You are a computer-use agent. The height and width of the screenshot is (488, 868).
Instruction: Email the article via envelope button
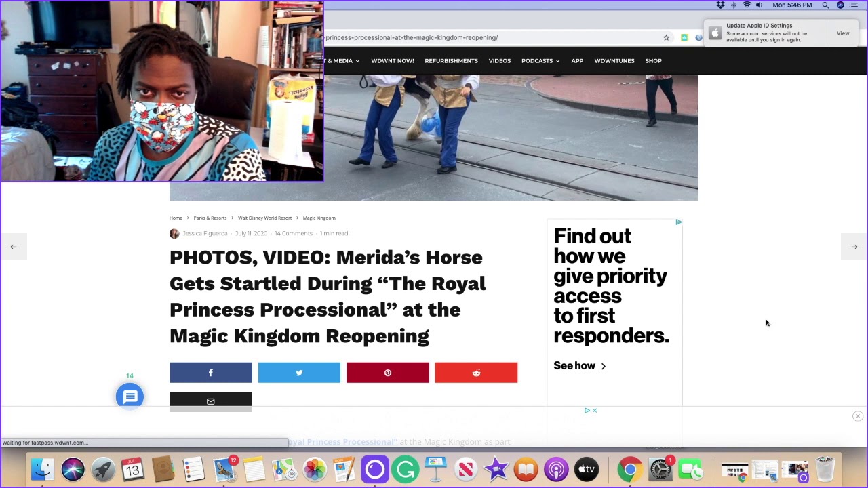(210, 401)
